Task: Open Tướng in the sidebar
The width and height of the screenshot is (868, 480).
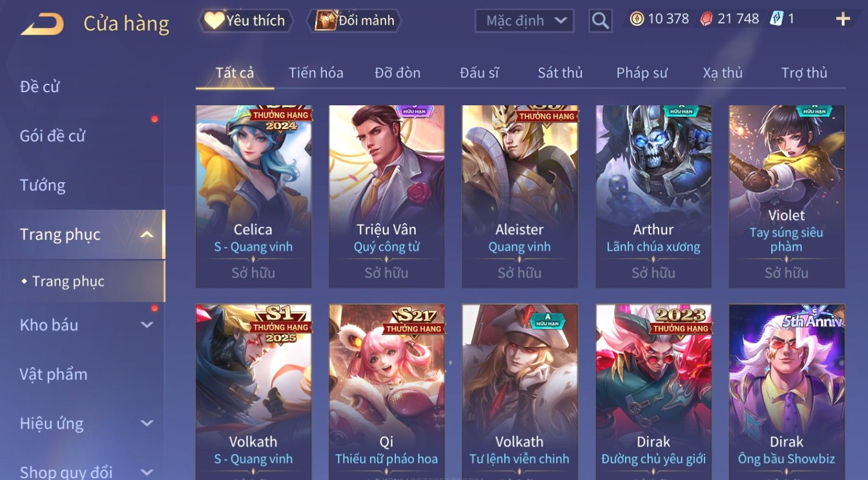Action: 43,185
